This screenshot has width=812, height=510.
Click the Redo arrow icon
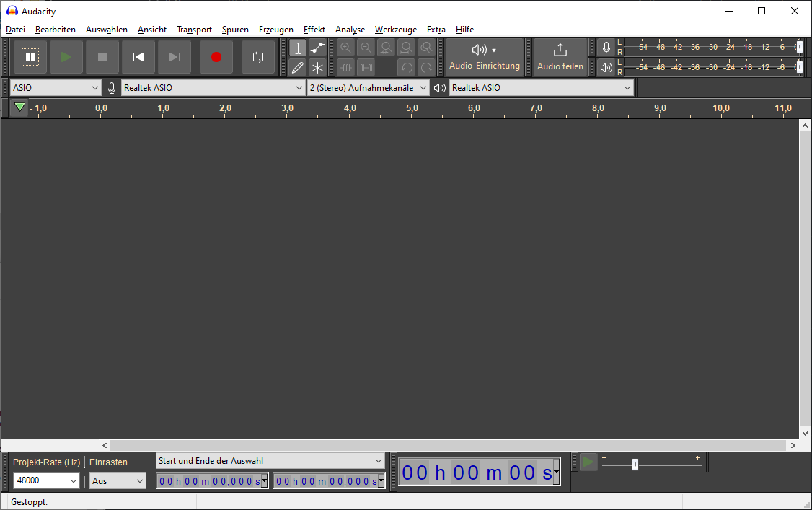pos(426,67)
